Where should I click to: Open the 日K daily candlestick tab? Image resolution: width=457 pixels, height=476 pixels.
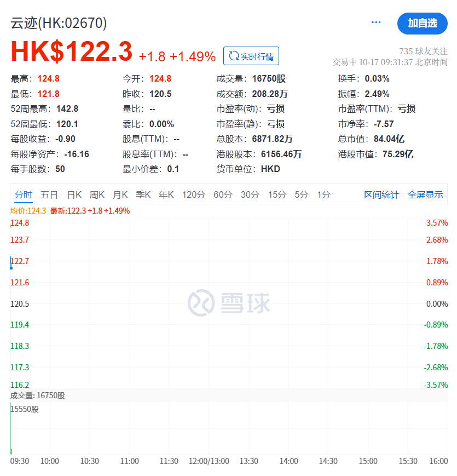74,194
